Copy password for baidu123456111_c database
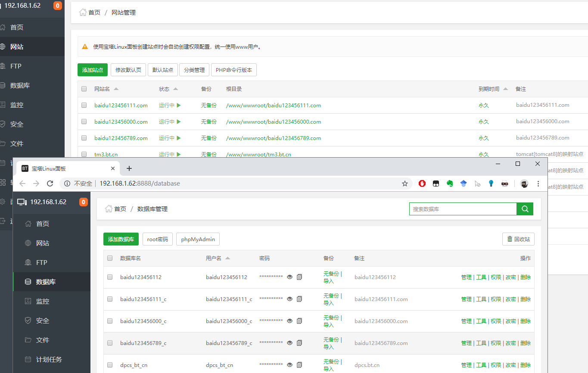 (299, 299)
